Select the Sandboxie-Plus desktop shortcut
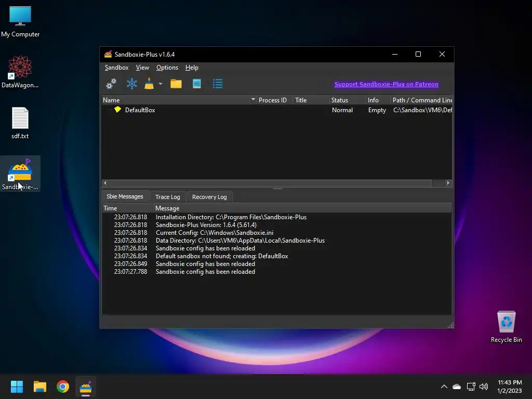 coord(20,174)
